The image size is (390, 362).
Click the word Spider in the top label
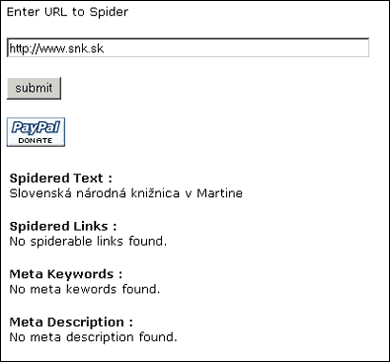pyautogui.click(x=109, y=12)
